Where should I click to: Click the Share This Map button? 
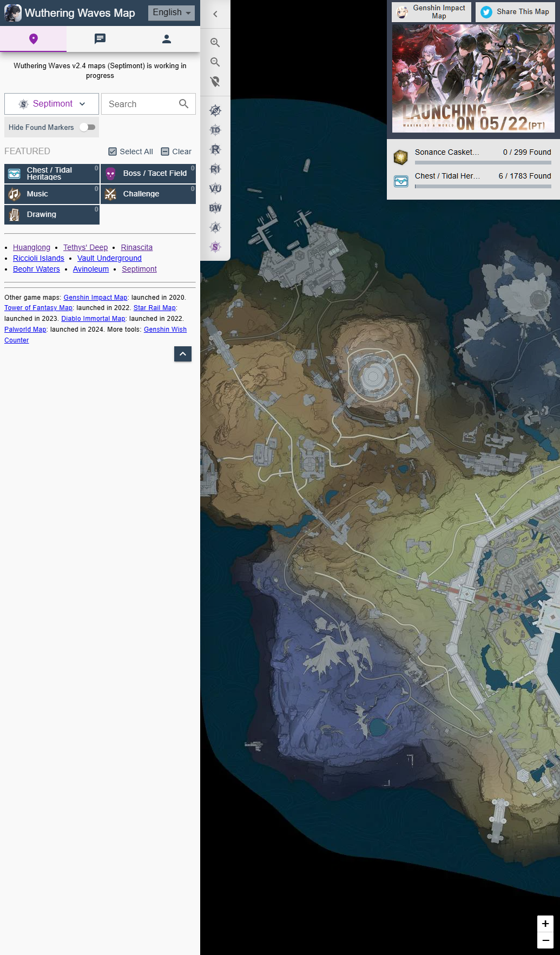(515, 12)
